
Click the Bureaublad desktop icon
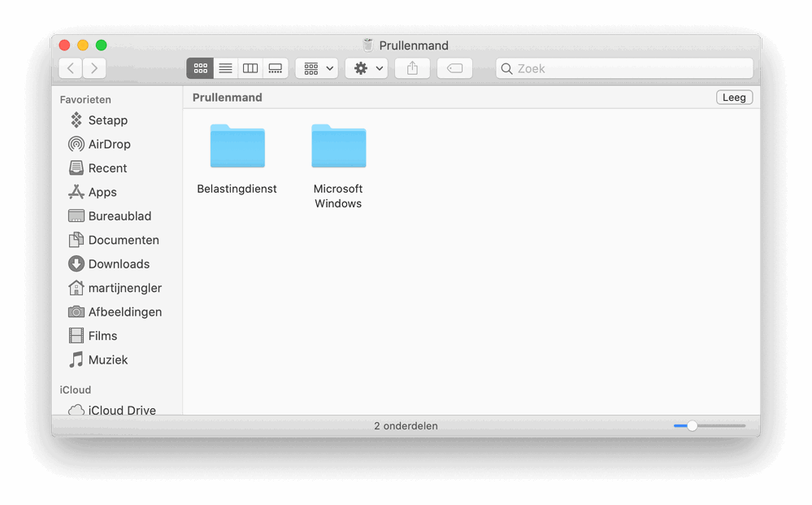[76, 216]
